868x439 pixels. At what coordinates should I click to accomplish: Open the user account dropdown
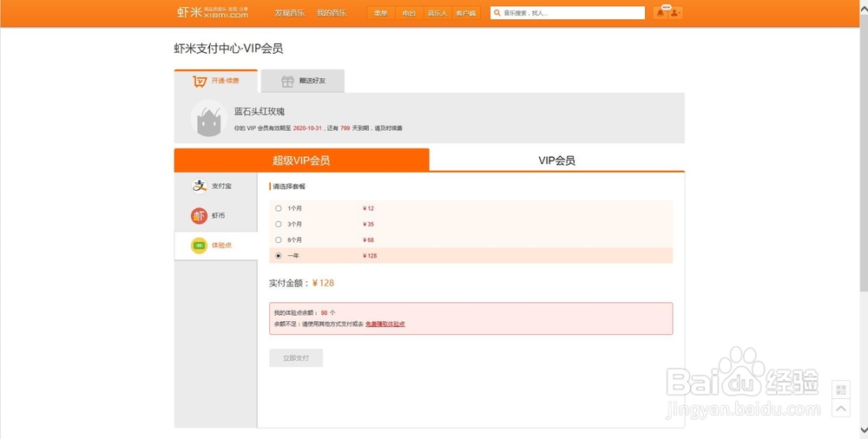pyautogui.click(x=675, y=13)
